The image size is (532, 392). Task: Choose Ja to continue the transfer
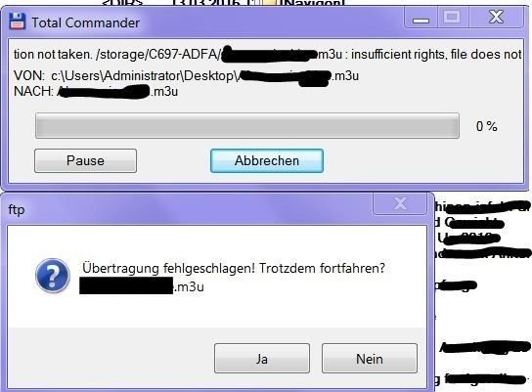262,359
